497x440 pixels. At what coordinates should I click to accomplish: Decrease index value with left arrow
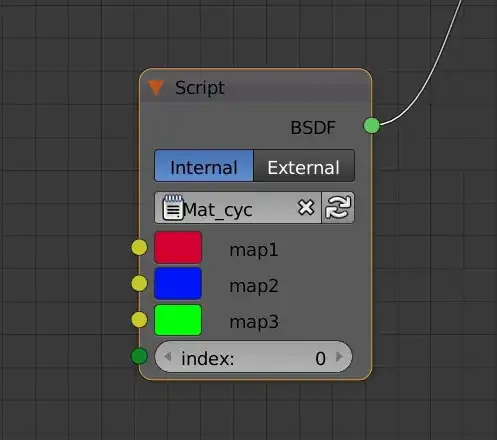coord(168,357)
